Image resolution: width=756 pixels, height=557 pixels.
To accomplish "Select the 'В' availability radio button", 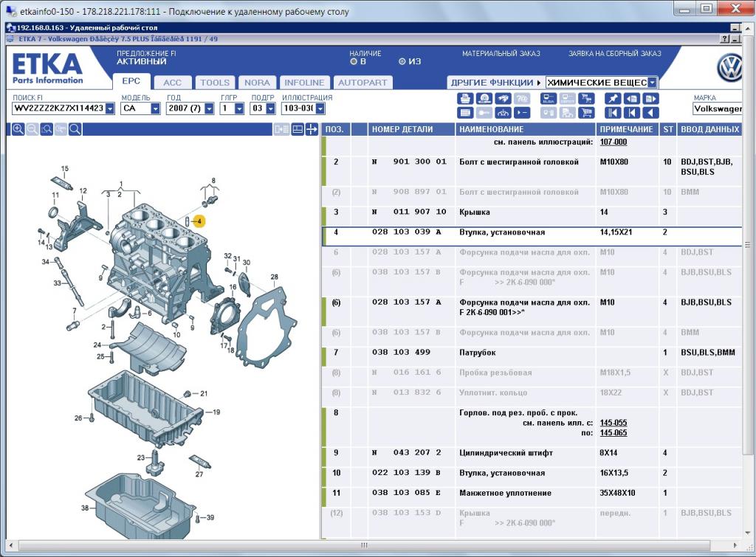I will [354, 62].
